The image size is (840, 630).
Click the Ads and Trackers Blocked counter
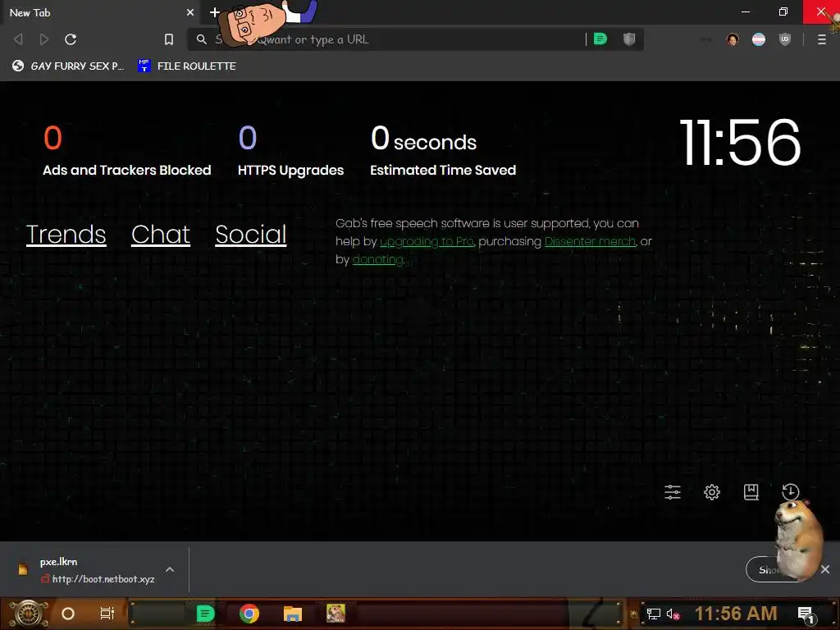pos(127,151)
